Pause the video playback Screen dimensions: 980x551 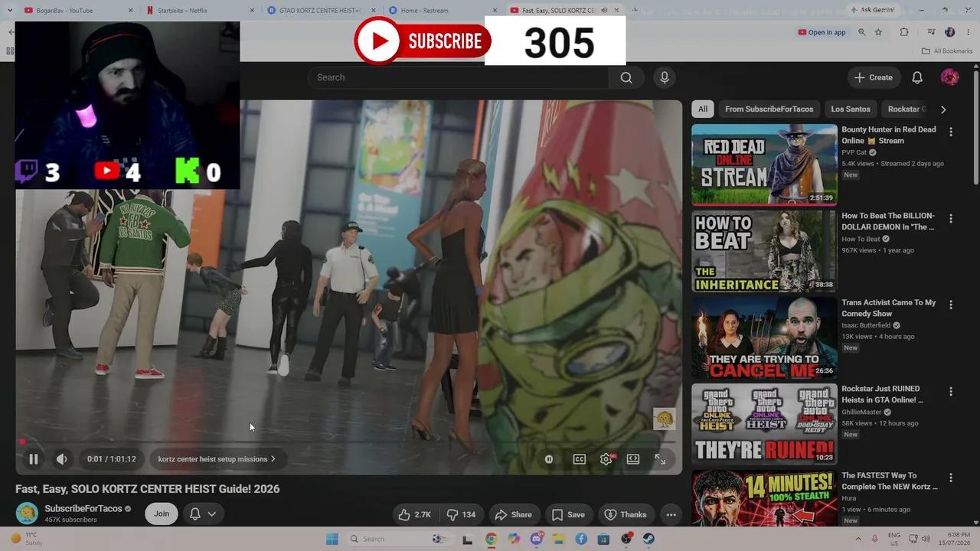point(34,459)
